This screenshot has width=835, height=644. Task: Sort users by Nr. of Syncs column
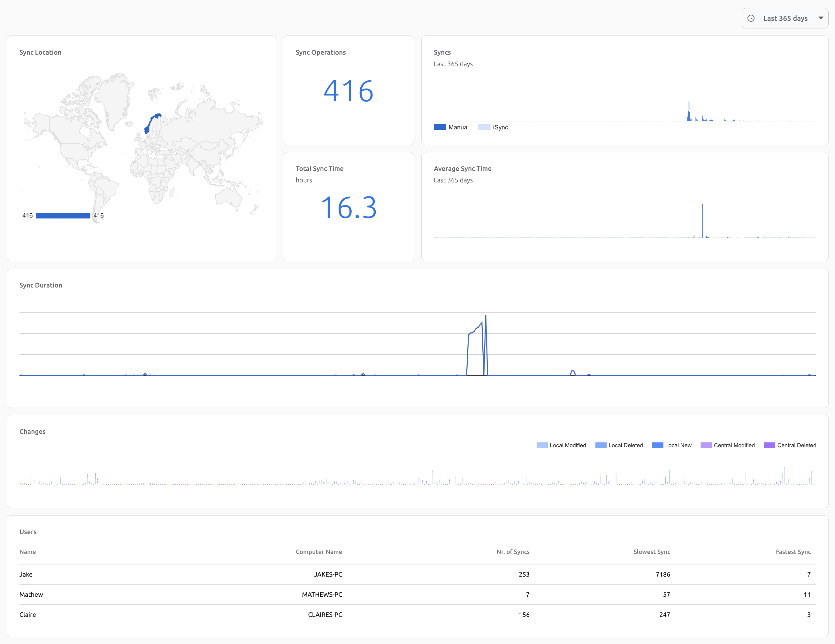tap(513, 552)
